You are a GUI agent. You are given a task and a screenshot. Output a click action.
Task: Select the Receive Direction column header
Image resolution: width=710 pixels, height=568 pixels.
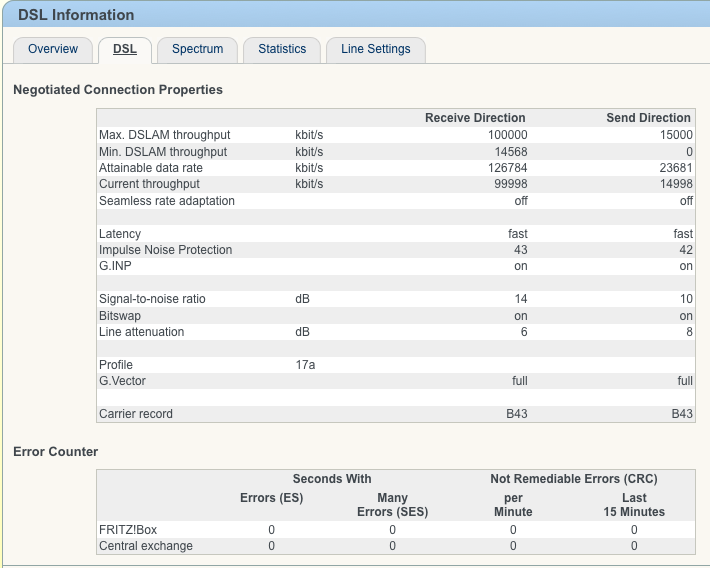(x=475, y=118)
